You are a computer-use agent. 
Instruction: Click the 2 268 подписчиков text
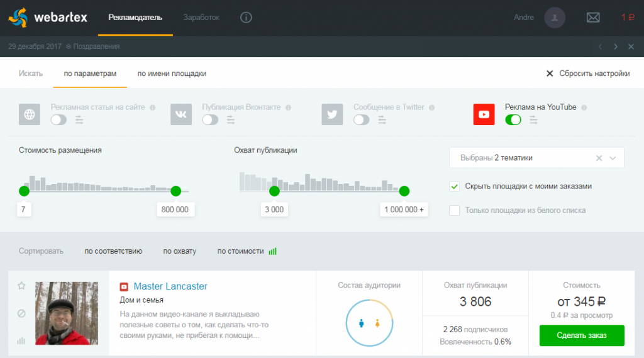click(x=475, y=329)
